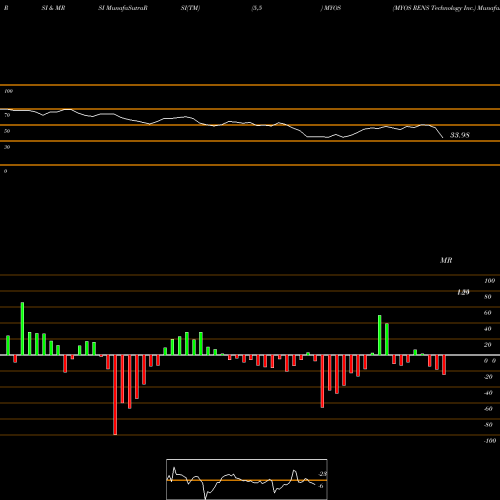Click the RSI value 33.98 label
The width and height of the screenshot is (500, 500).
[460, 135]
